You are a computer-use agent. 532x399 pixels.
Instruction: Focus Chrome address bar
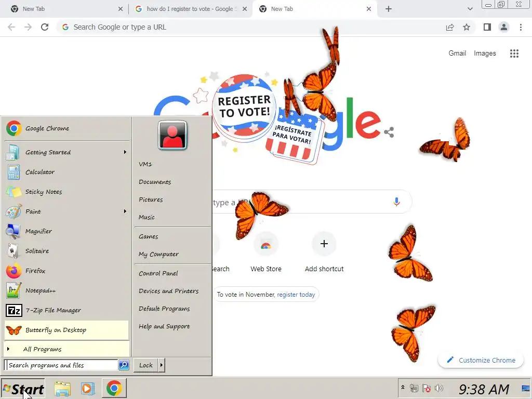[251, 27]
